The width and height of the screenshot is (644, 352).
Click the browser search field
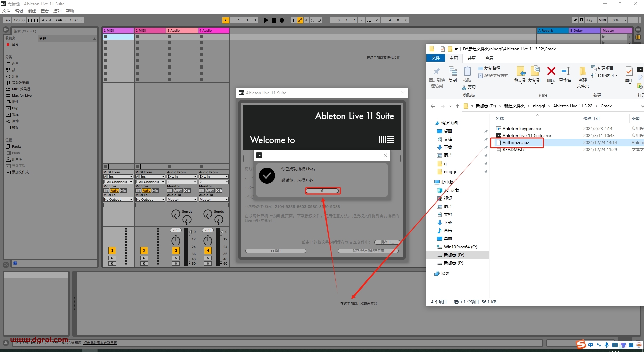[x=55, y=31]
